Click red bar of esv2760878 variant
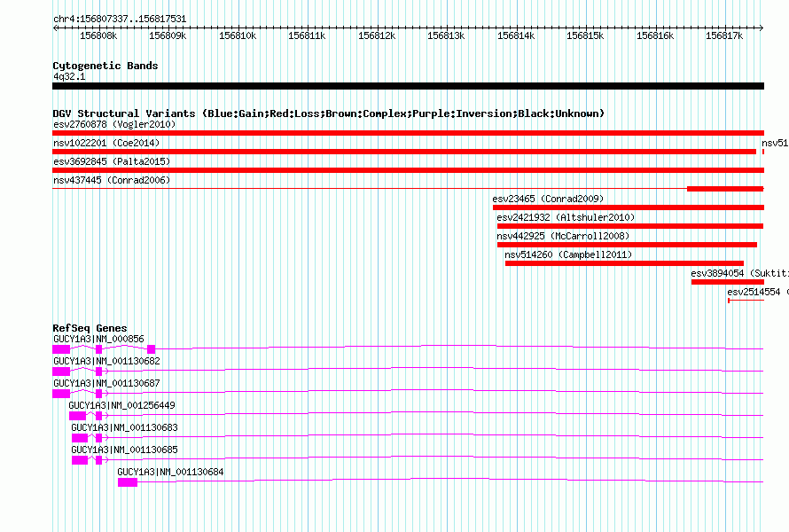789x532 pixels. [408, 133]
